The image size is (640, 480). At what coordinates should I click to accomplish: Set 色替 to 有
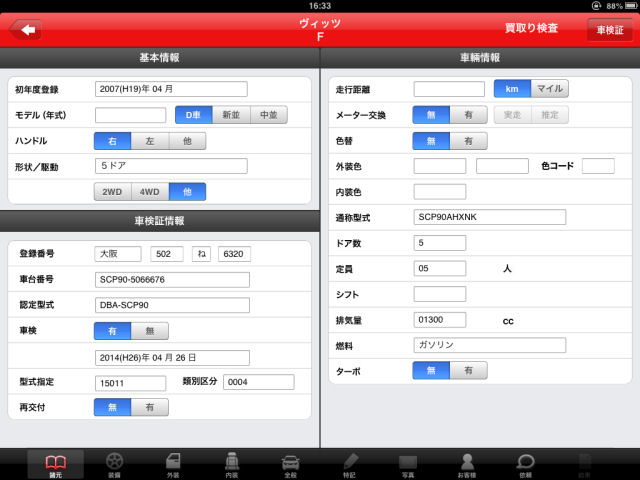469,141
